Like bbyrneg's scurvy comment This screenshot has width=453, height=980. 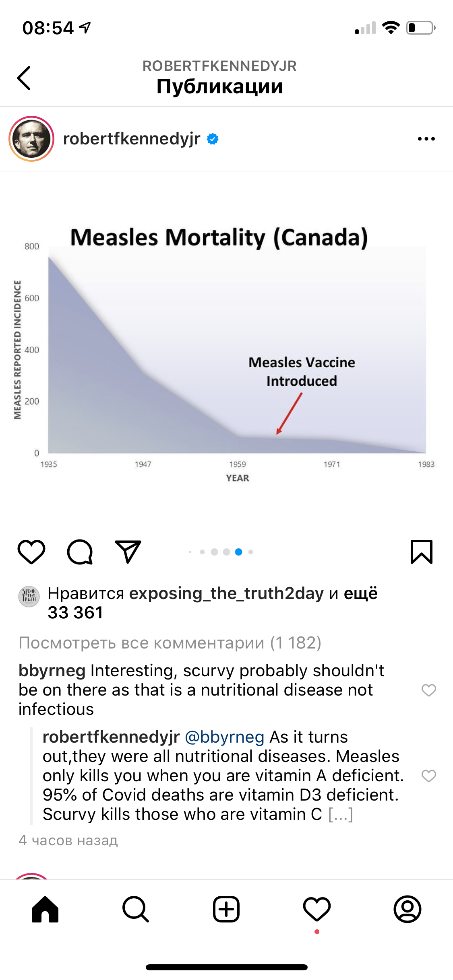tap(428, 690)
